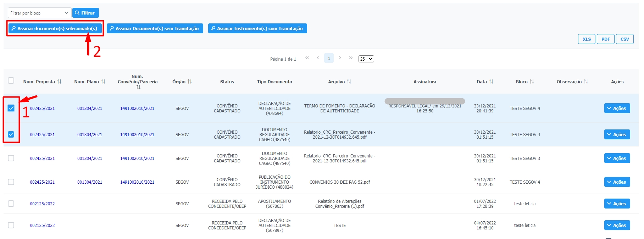
Task: Go to last page double-chevron icon
Action: [x=351, y=58]
